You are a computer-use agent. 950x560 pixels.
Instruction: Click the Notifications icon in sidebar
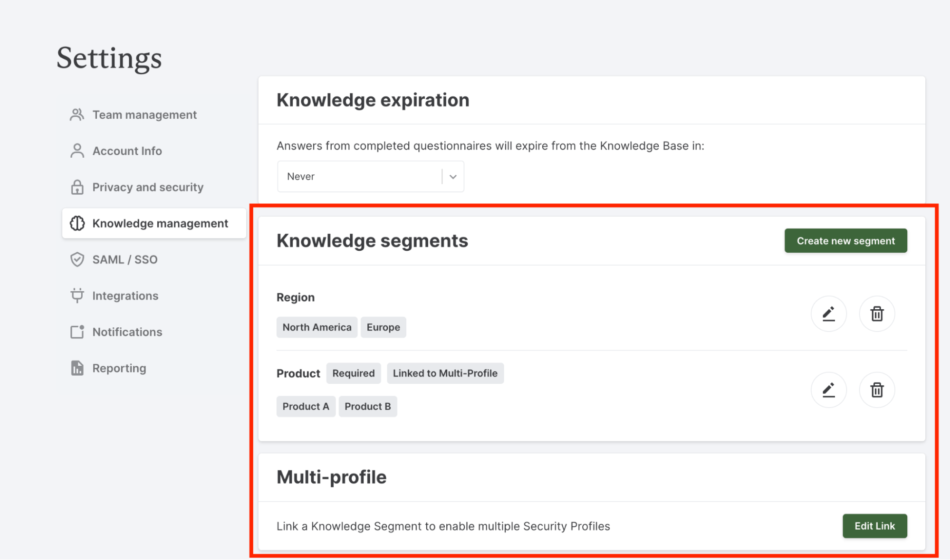[77, 332]
